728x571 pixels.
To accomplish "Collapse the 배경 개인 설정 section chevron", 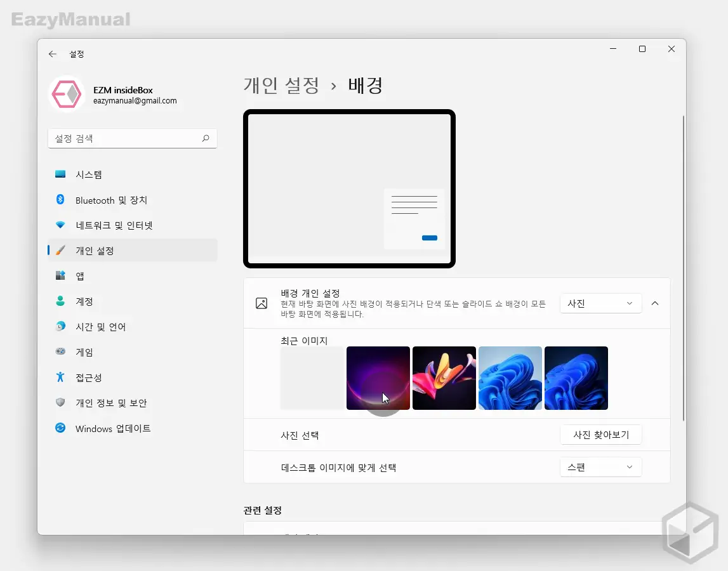I will click(655, 303).
